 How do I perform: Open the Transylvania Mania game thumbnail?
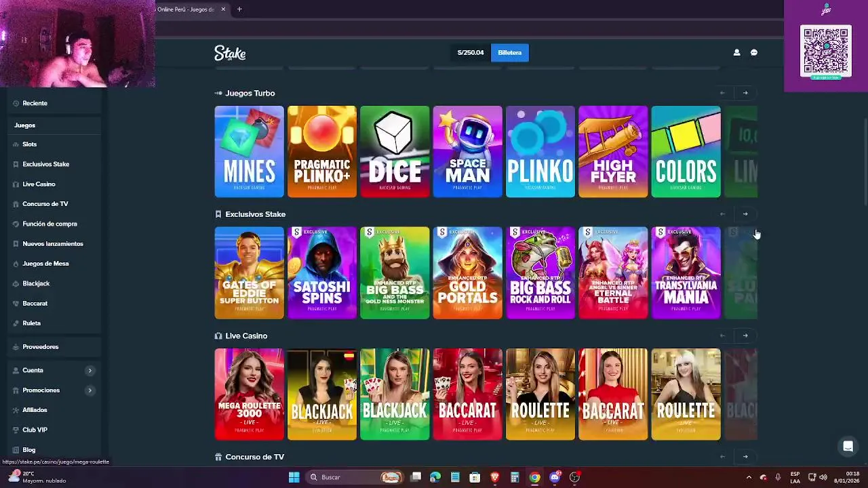[686, 273]
